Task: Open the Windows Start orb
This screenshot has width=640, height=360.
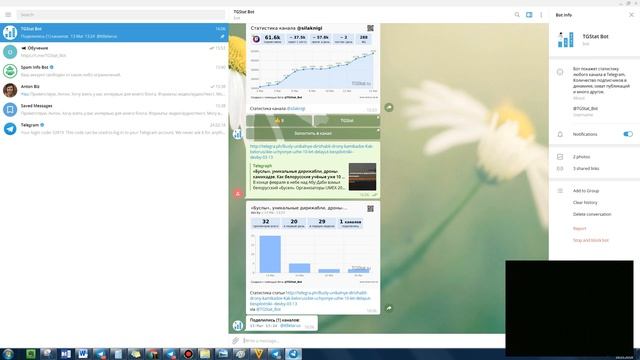Action: tap(8, 354)
